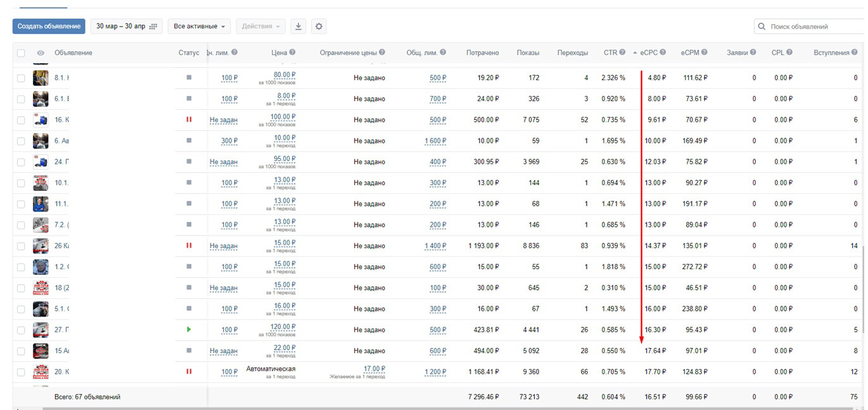Click the stopped status icon of ad 15 А

(x=188, y=351)
